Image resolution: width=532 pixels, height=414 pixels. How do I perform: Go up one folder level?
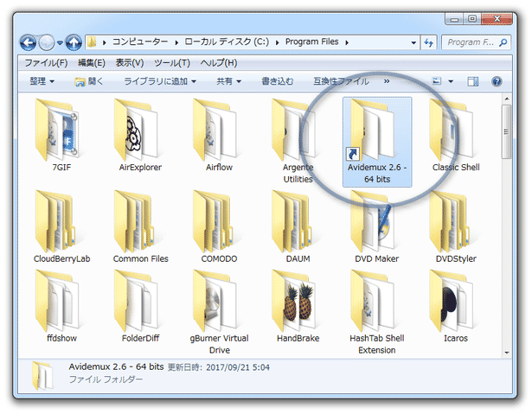coord(74,42)
